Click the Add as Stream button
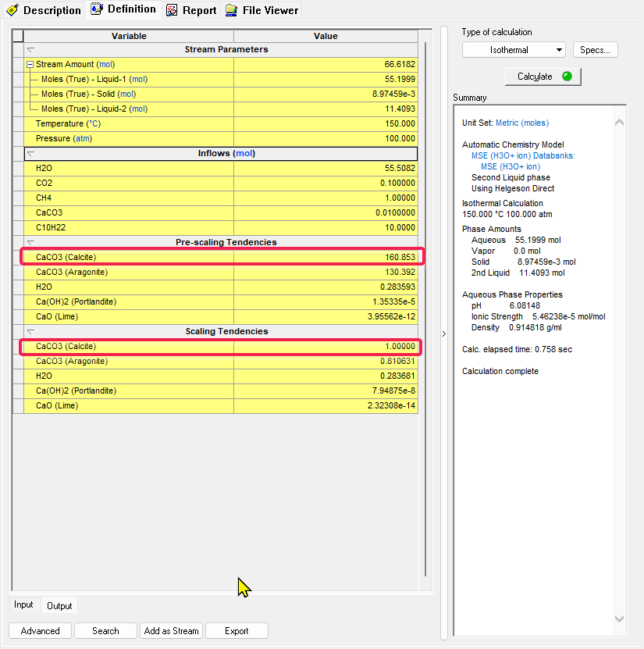 tap(171, 631)
